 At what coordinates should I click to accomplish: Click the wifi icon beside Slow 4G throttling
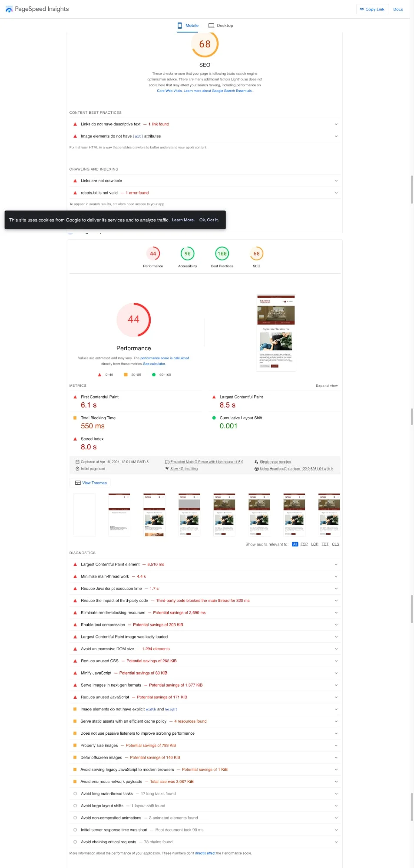pyautogui.click(x=167, y=469)
